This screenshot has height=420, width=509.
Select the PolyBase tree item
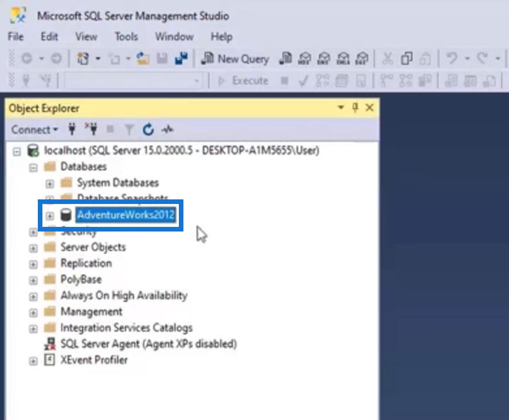point(81,280)
